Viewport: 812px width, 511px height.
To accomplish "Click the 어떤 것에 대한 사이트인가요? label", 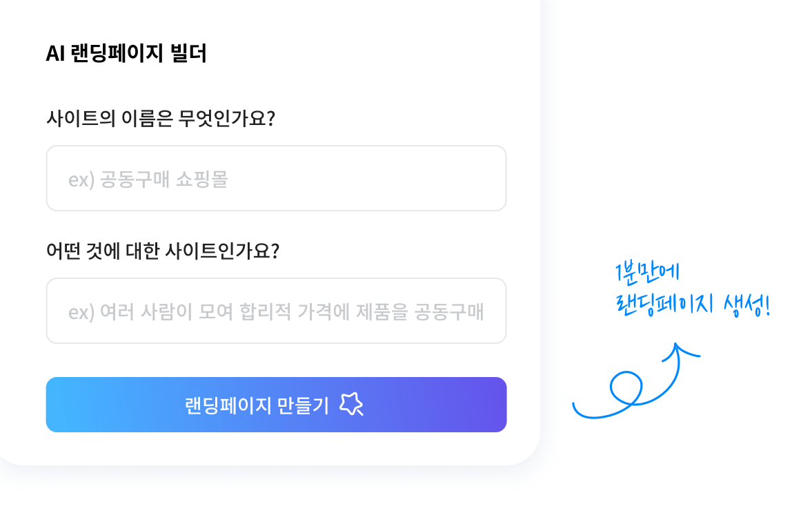I will point(163,251).
